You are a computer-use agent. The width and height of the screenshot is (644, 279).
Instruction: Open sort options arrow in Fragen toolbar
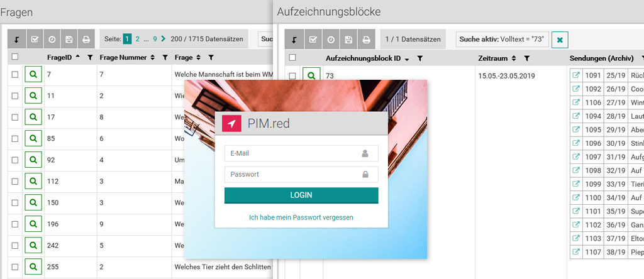[x=16, y=40]
